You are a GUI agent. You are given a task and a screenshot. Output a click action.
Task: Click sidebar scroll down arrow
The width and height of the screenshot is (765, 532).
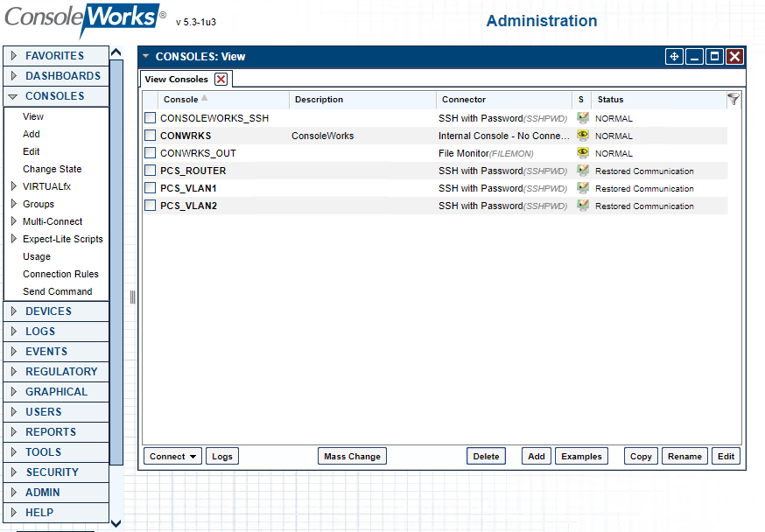tap(116, 524)
